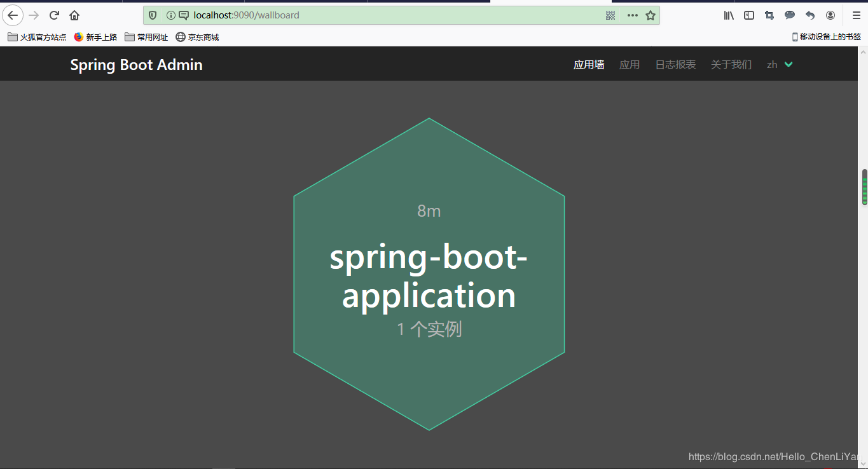868x469 pixels.
Task: Click the chat bubble extension icon
Action: (x=789, y=15)
